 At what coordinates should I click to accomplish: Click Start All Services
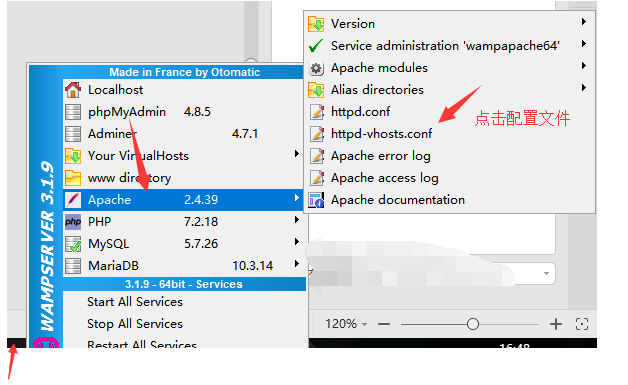[135, 302]
